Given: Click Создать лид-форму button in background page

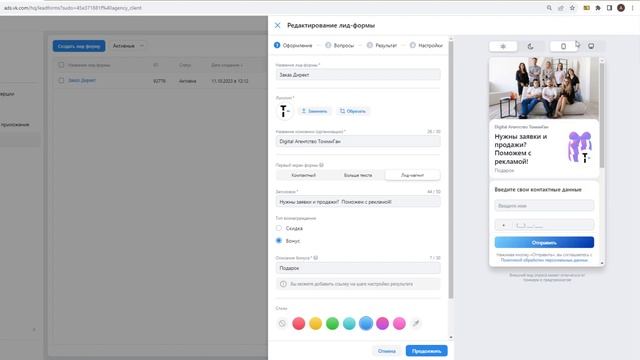Looking at the screenshot, I should pyautogui.click(x=79, y=46).
